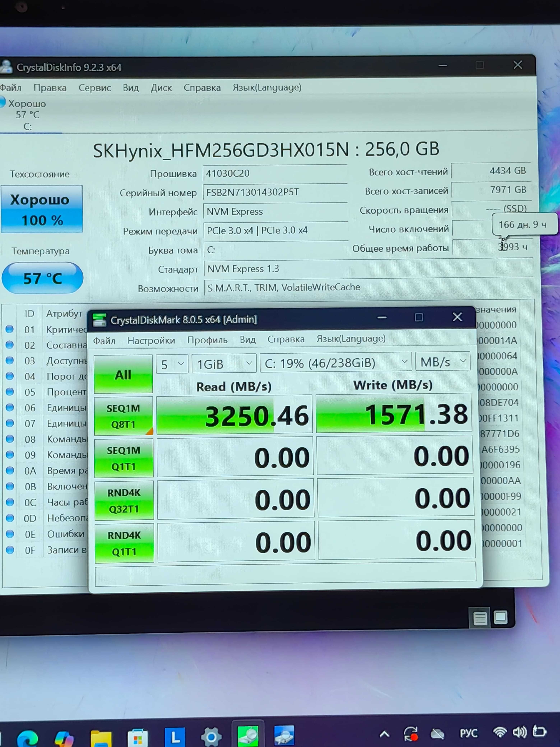Click the Хорошо 100 % health status button

click(42, 209)
